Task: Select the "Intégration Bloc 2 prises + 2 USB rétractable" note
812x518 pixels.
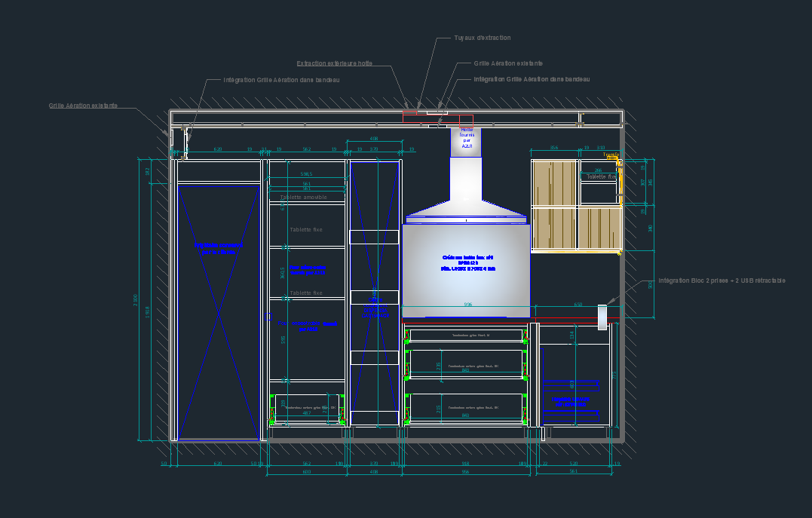Action: click(x=722, y=280)
